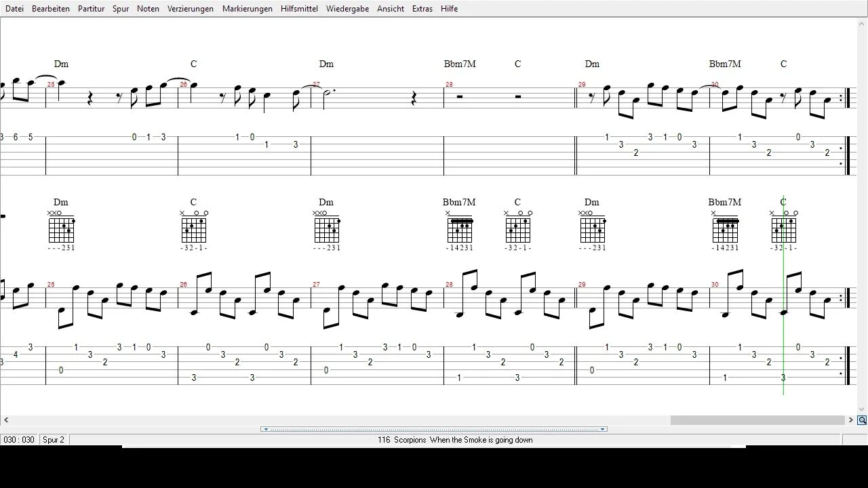868x488 pixels.
Task: Click the horizontal scrollbar left arrow
Action: 5,420
